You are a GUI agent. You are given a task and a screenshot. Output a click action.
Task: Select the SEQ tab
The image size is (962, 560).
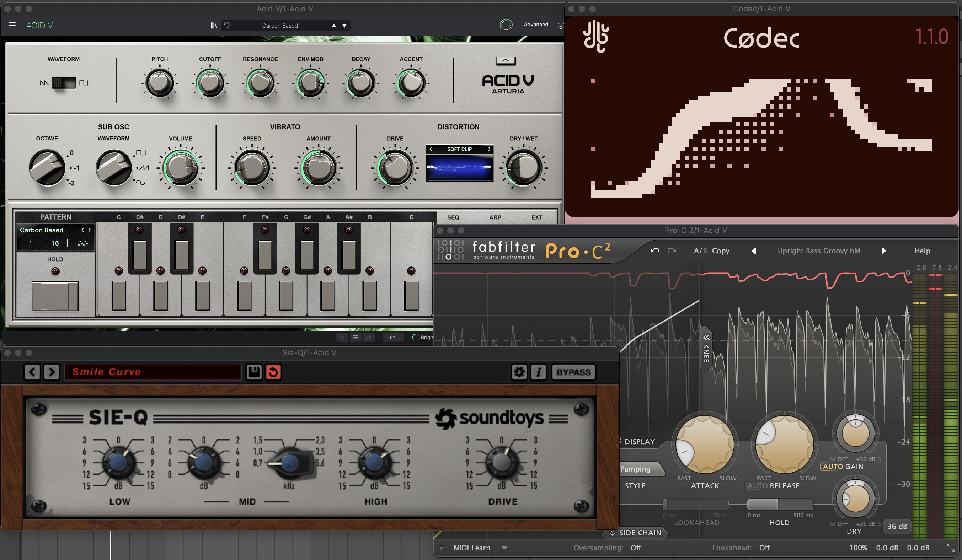[453, 217]
